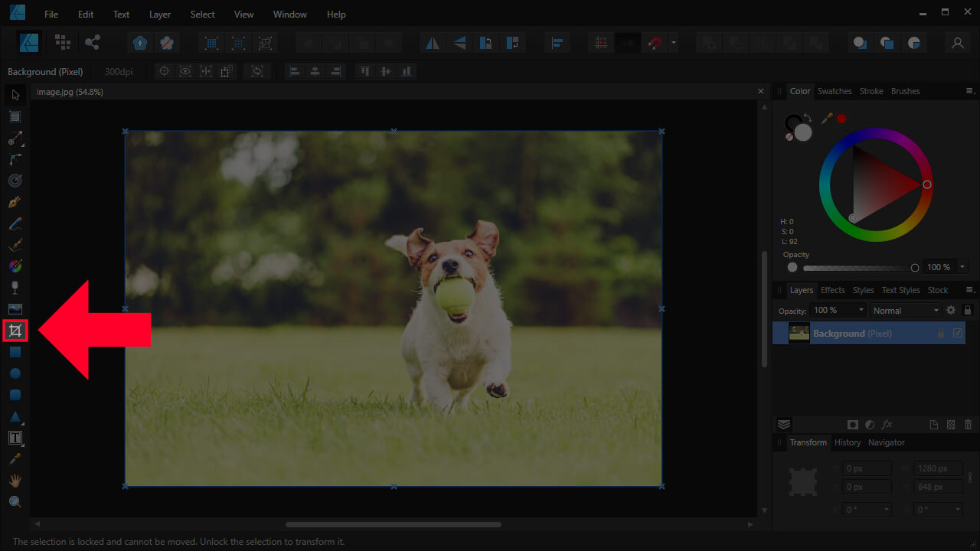Open the Layers panel options menu
This screenshot has width=980, height=551.
point(969,289)
